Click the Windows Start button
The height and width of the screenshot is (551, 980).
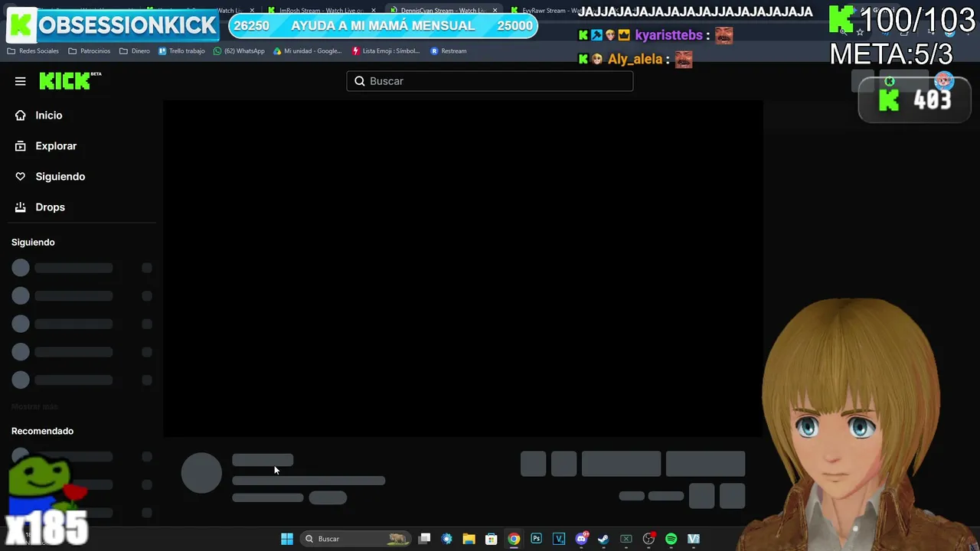tap(287, 539)
